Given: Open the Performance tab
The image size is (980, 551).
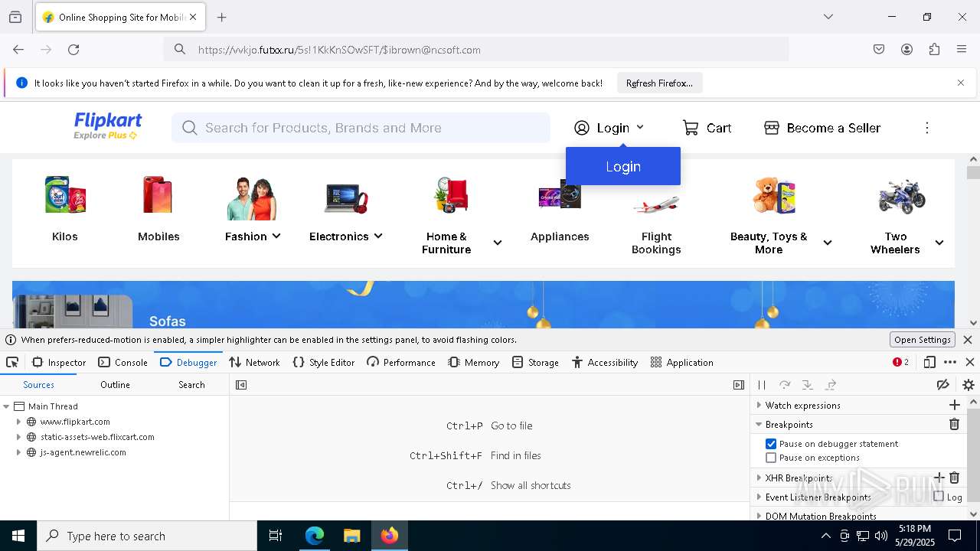Looking at the screenshot, I should click(401, 362).
